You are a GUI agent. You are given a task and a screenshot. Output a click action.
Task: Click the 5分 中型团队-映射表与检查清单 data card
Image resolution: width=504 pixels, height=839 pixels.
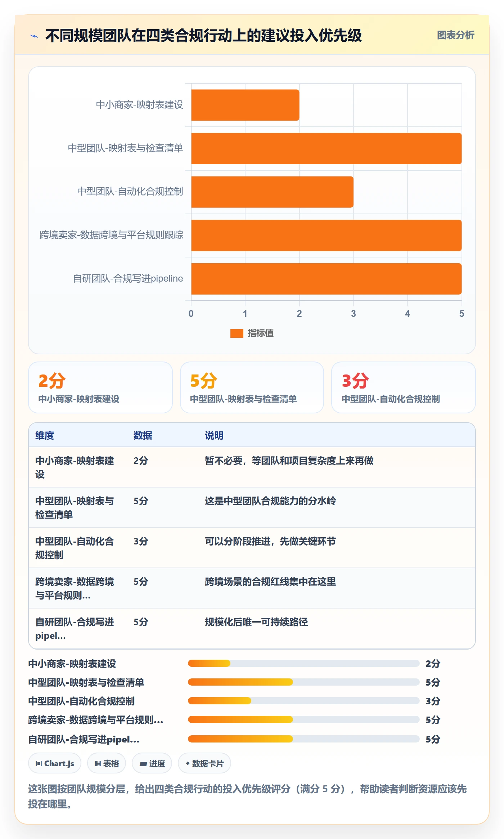tap(252, 387)
